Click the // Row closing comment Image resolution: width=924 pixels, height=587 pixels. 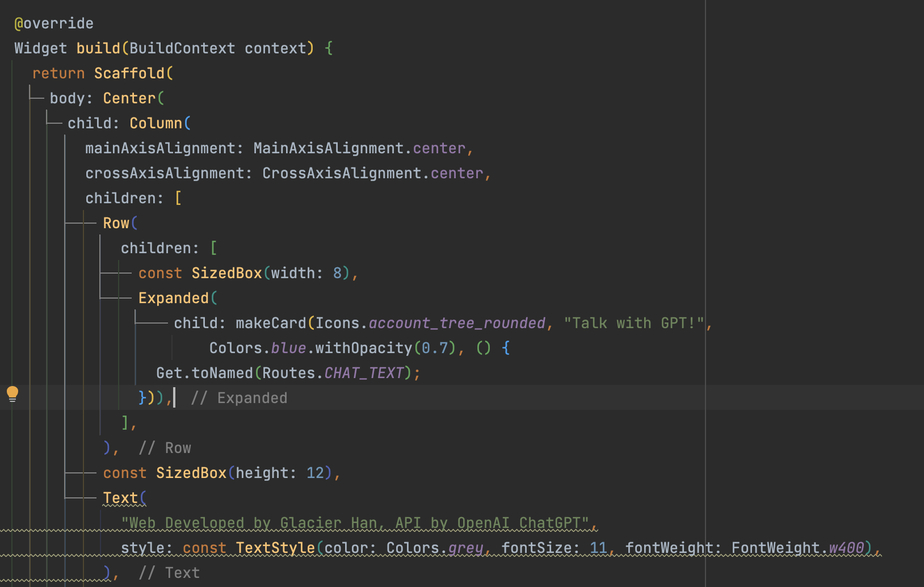tap(165, 448)
